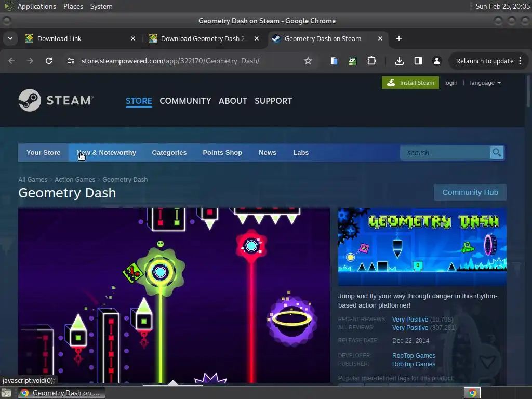Select Geometry Dash window in taskbar
The height and width of the screenshot is (399, 532).
(61, 393)
